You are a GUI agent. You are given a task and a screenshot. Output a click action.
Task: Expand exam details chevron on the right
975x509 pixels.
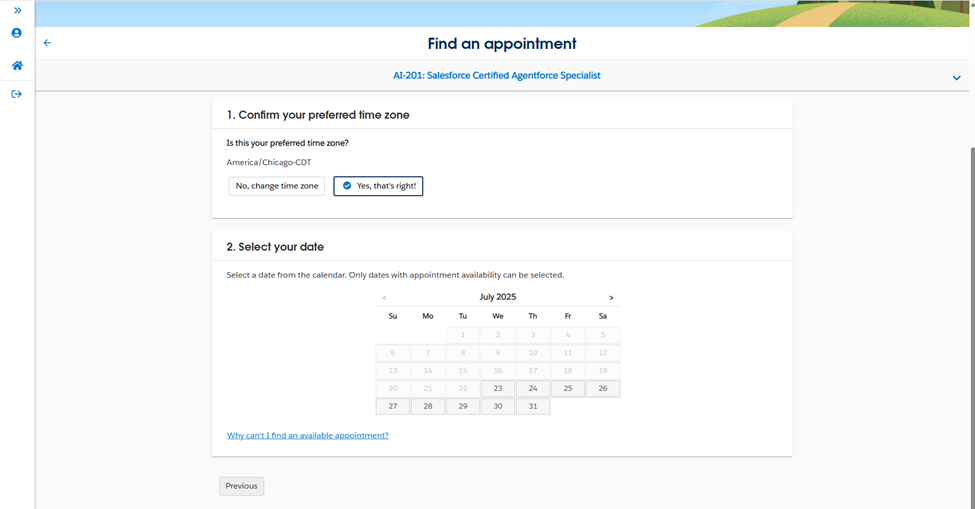coord(956,77)
